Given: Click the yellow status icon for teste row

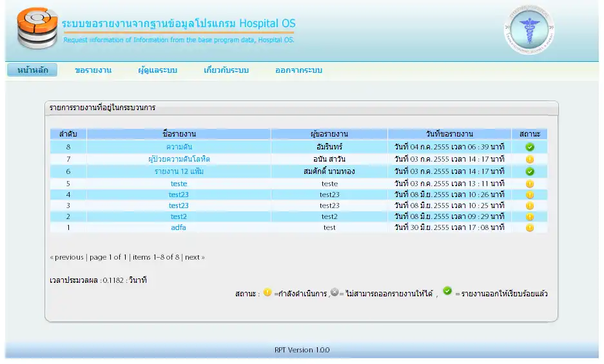Looking at the screenshot, I should [530, 184].
